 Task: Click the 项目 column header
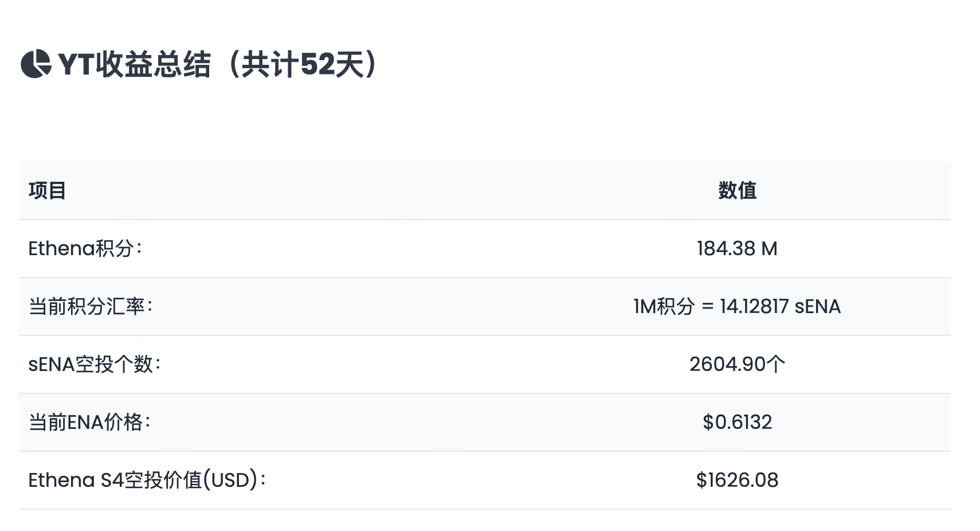point(48,190)
